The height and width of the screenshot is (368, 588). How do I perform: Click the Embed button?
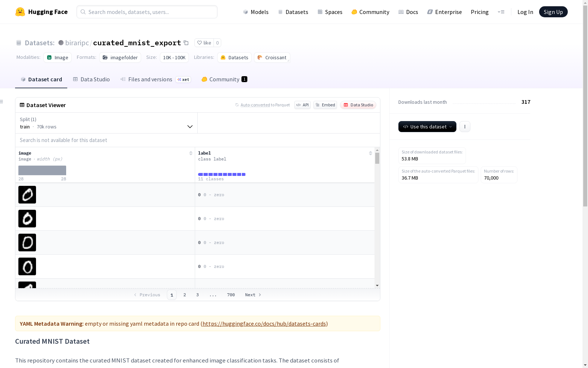[x=325, y=105]
